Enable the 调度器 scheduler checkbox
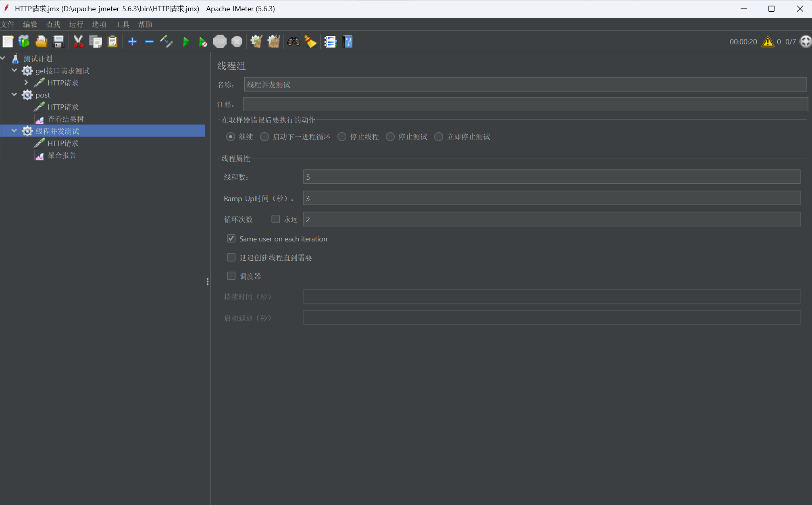The width and height of the screenshot is (812, 505). click(231, 276)
